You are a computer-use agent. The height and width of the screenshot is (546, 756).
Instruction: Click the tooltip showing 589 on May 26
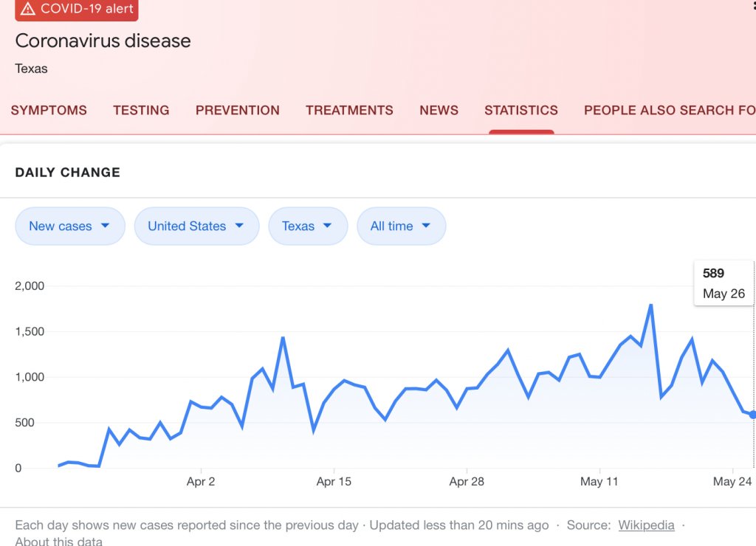pos(724,283)
